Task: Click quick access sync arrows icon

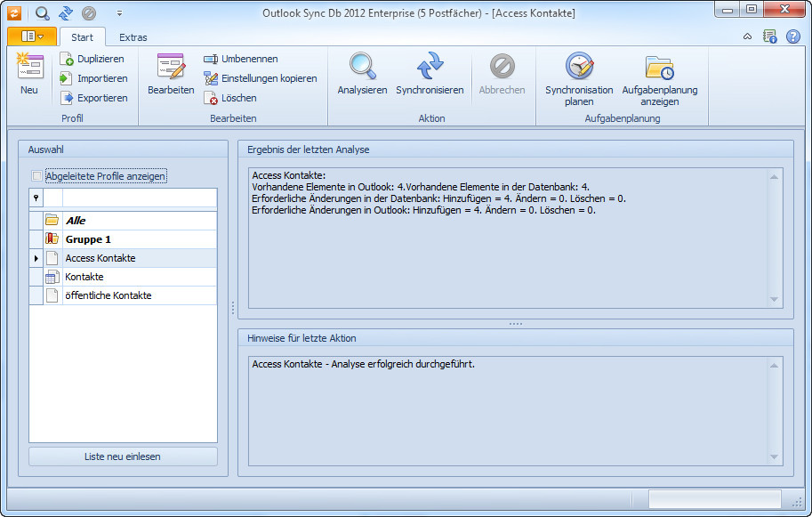Action: click(x=65, y=13)
